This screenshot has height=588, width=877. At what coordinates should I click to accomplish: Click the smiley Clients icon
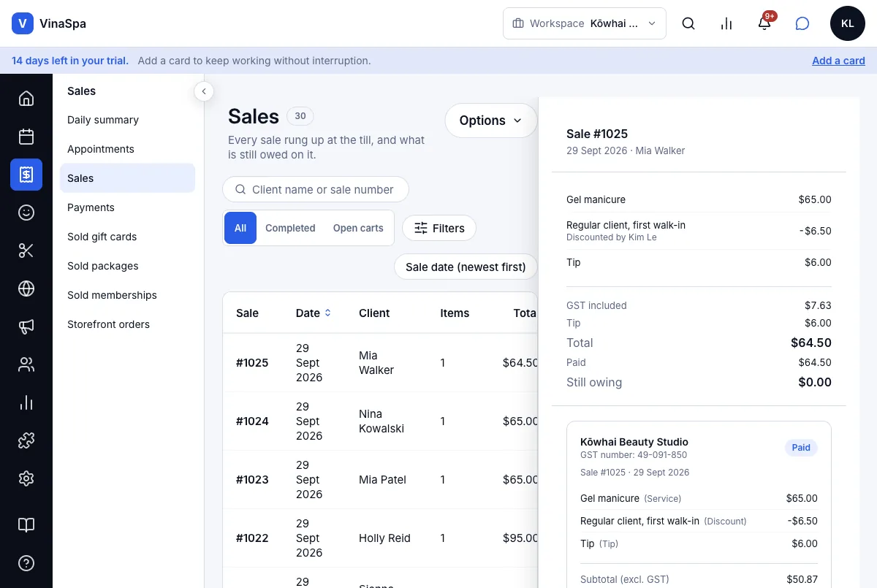pos(26,213)
